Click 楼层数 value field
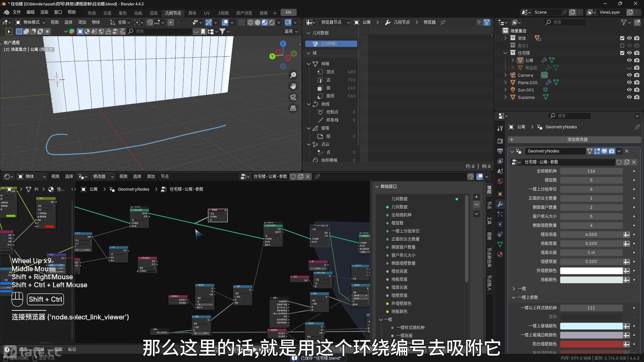 pyautogui.click(x=591, y=180)
